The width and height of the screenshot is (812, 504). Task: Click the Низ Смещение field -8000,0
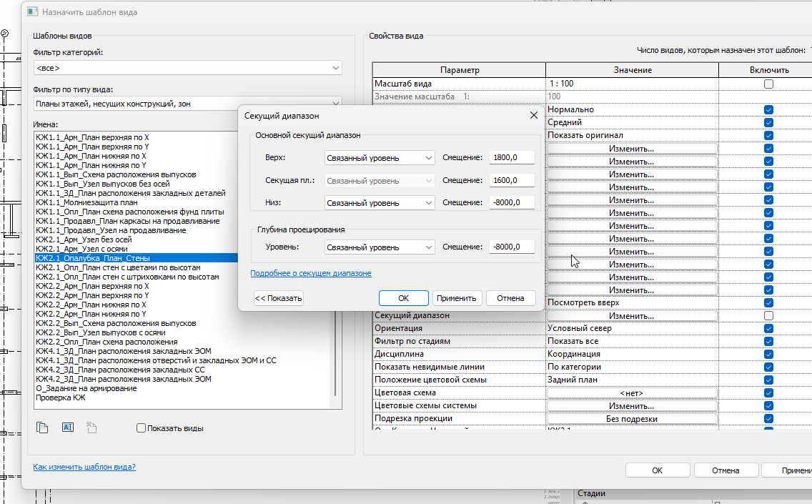click(x=512, y=202)
